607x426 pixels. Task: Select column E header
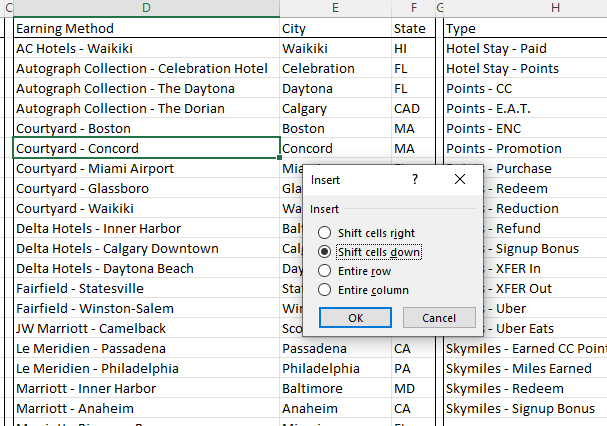335,8
